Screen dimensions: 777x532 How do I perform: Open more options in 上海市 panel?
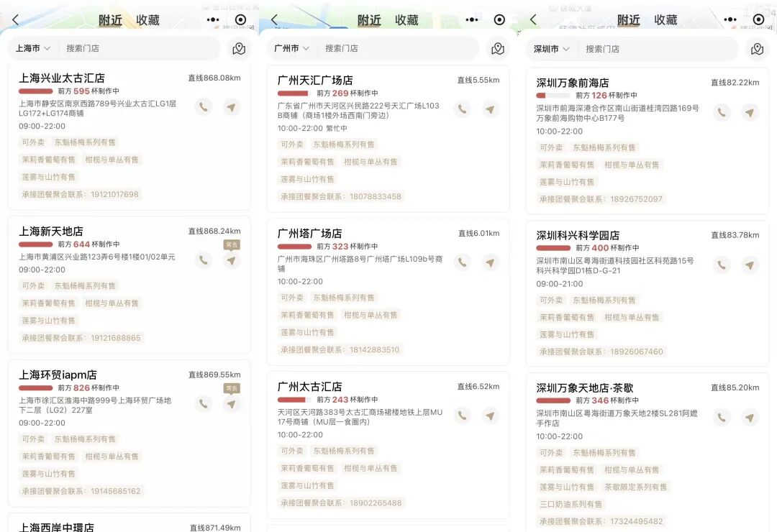(213, 19)
